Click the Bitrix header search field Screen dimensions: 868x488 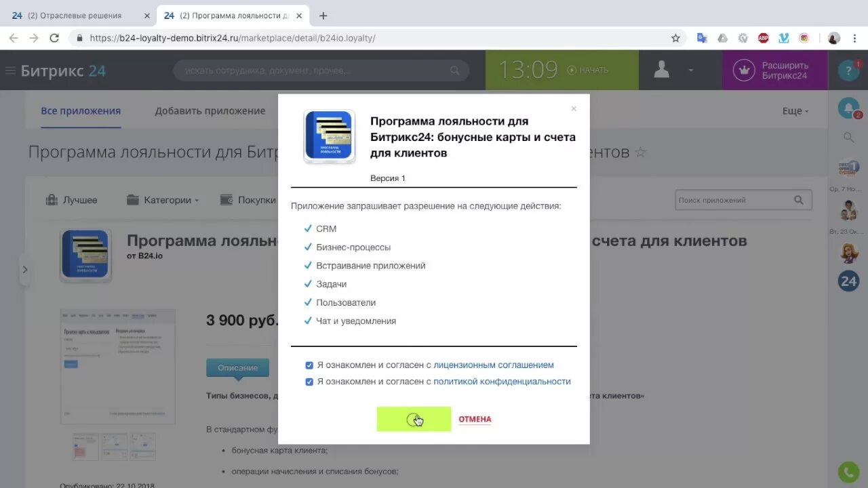[321, 70]
